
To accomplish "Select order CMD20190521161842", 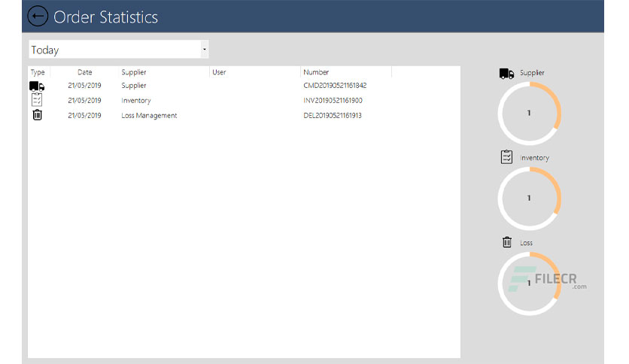I will pos(335,86).
